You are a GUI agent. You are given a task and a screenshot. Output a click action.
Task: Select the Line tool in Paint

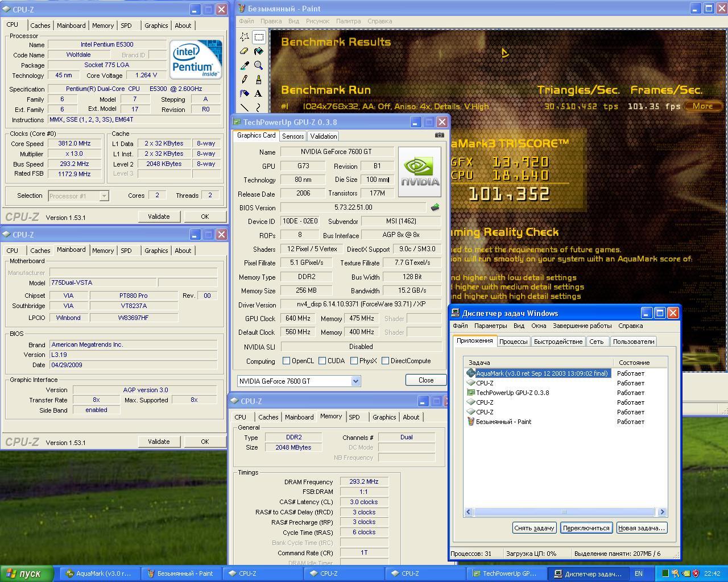click(245, 107)
